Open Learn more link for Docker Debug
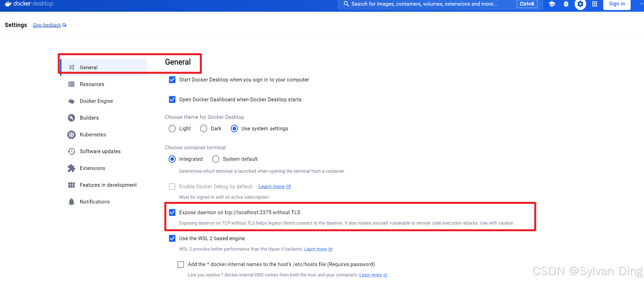Image resolution: width=644 pixels, height=282 pixels. (x=271, y=186)
